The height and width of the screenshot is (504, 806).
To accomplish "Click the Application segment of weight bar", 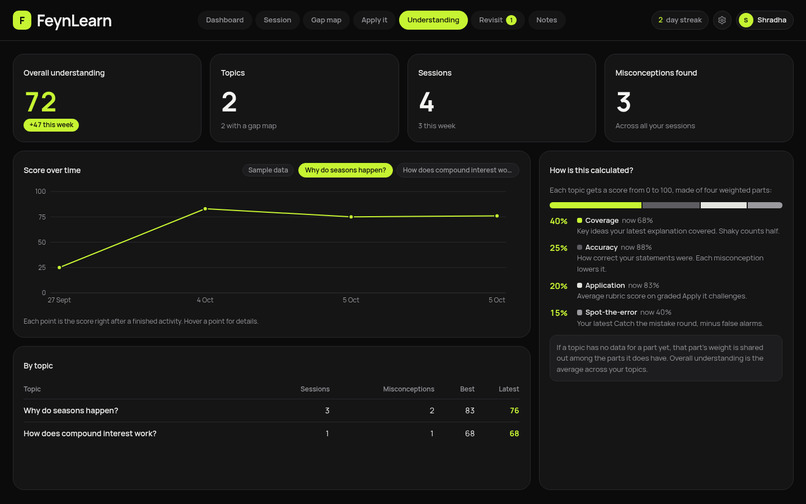I will click(x=723, y=205).
